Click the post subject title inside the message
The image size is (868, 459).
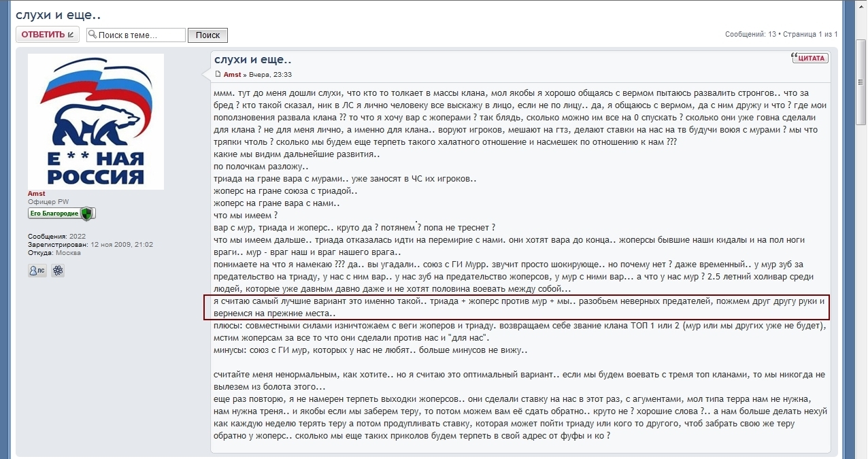(x=252, y=59)
